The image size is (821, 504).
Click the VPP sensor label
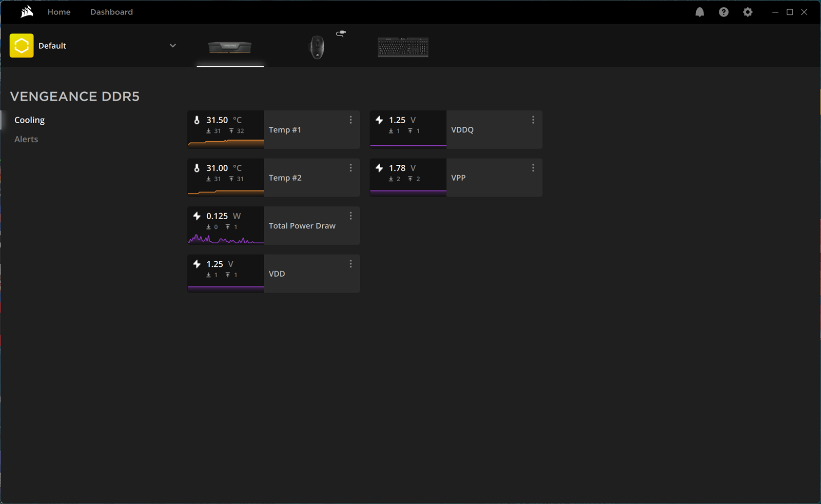458,178
